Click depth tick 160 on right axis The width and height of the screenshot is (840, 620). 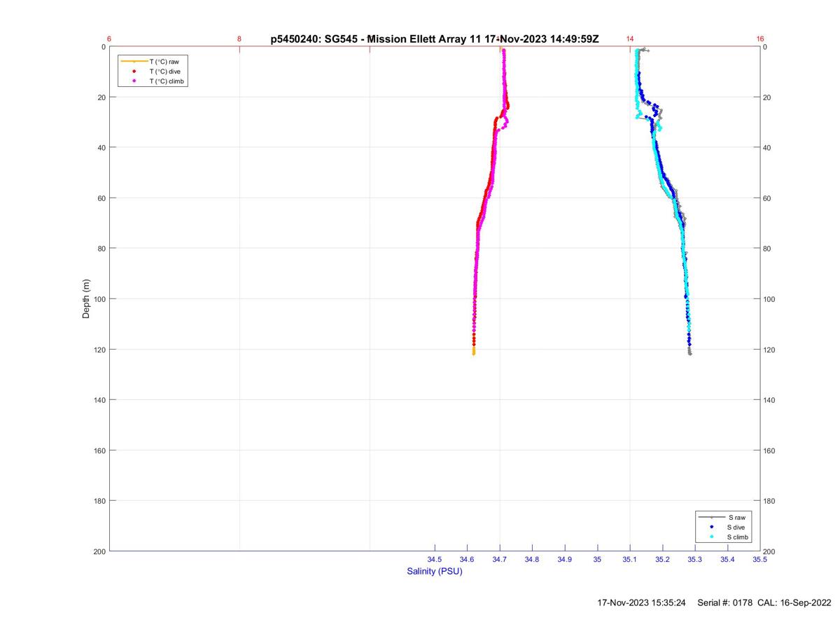770,450
